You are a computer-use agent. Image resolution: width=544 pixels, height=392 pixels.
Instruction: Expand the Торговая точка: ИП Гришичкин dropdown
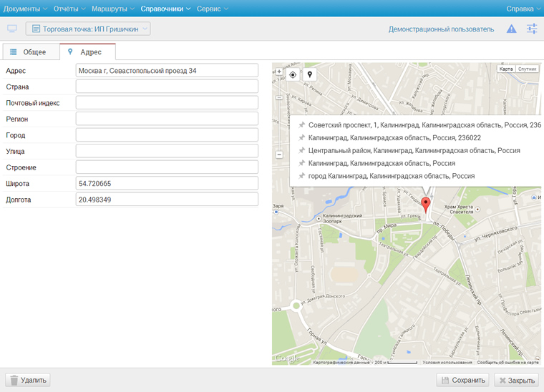tap(88, 29)
